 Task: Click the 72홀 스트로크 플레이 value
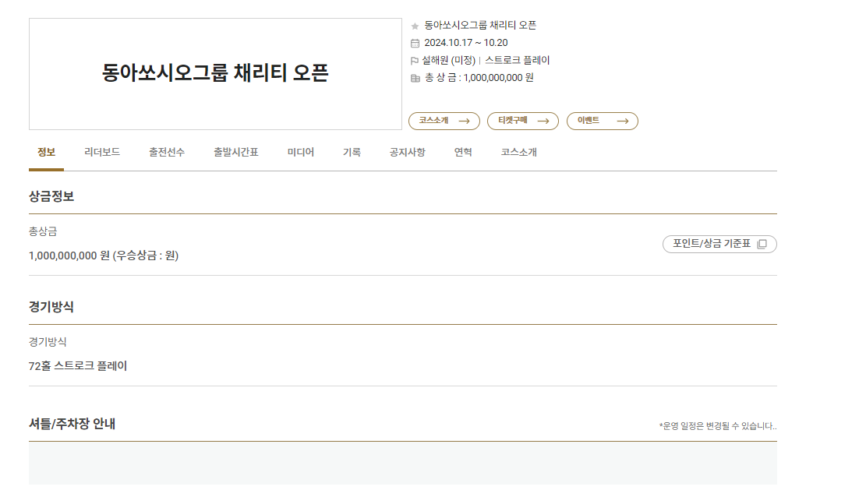(x=78, y=366)
